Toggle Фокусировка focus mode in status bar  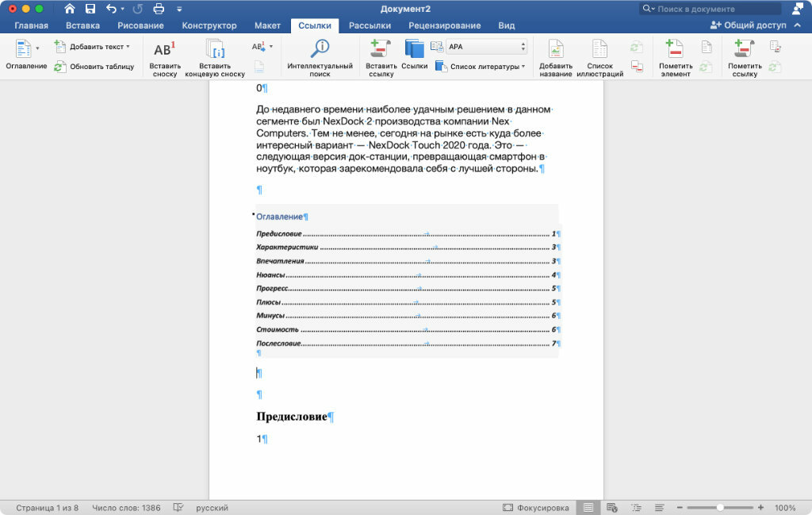pos(536,508)
